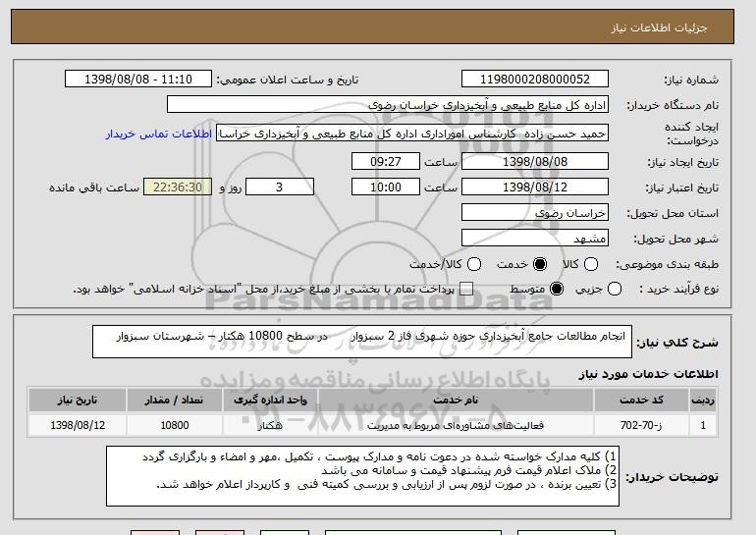The image size is (756, 535).
Task: Click the تعداد / مقدار column header
Action: (174, 401)
